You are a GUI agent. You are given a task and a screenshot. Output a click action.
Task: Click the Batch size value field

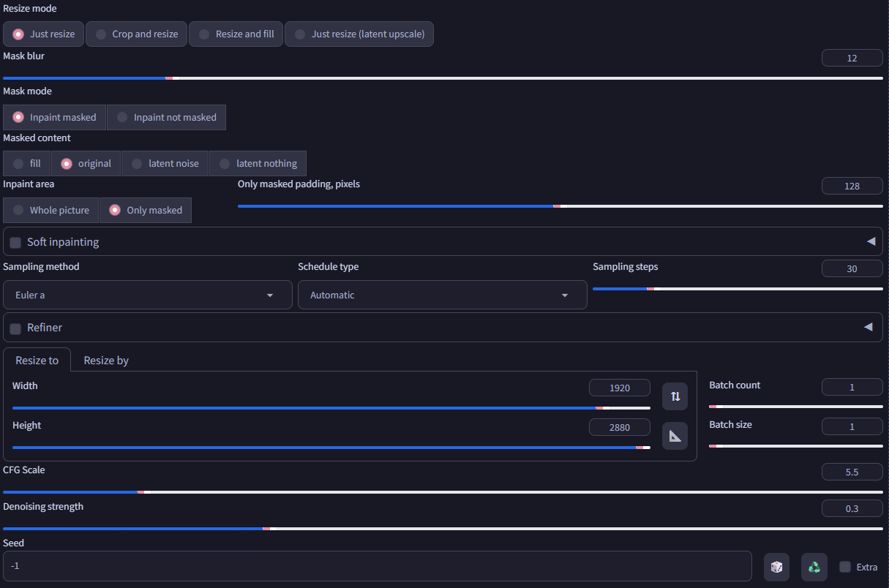852,426
